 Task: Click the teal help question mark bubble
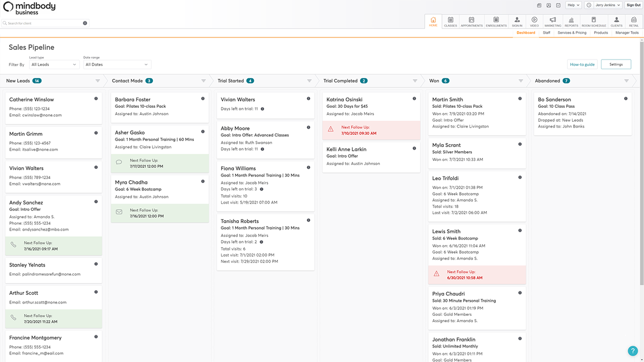[632, 351]
